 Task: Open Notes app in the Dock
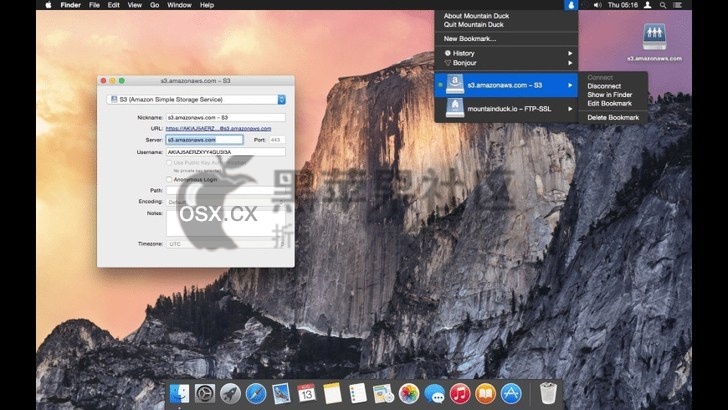click(332, 394)
